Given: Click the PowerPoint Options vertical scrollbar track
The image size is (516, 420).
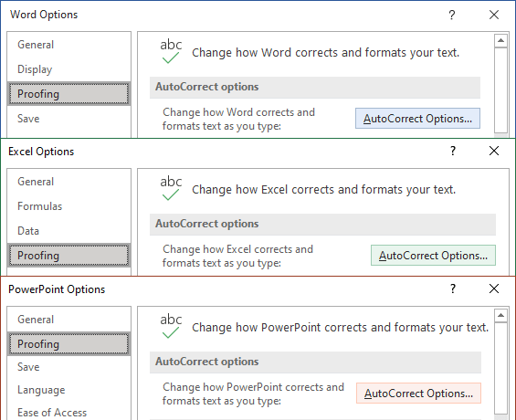Looking at the screenshot, I should click(500, 368).
